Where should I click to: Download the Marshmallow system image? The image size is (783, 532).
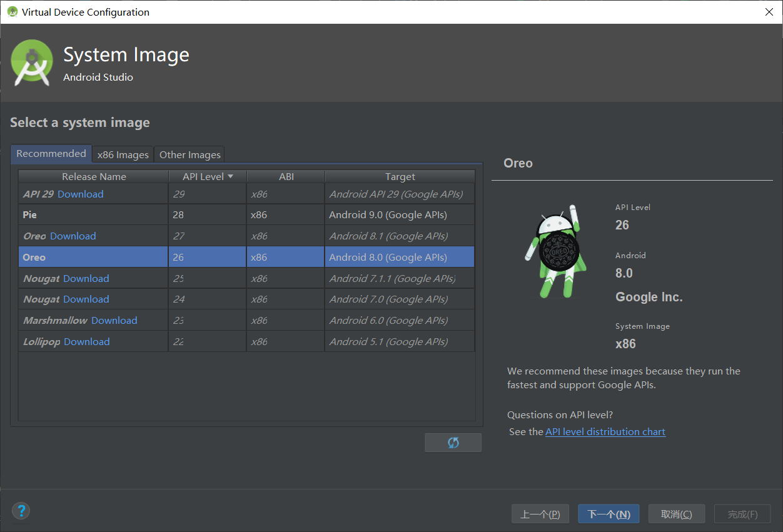click(x=114, y=320)
